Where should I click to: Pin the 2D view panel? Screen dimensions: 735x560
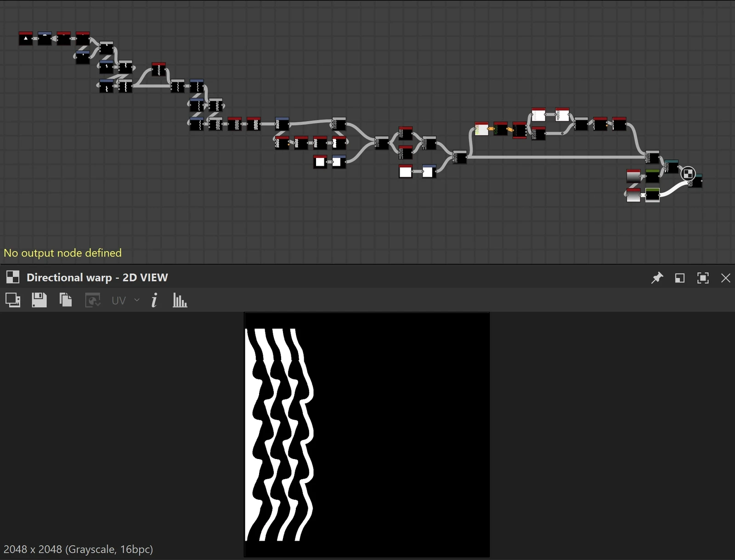(657, 278)
